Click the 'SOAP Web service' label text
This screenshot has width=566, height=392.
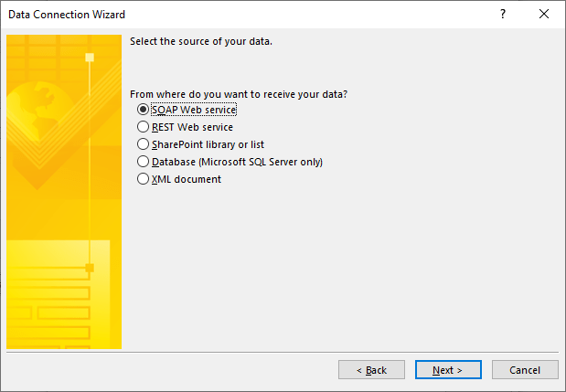[194, 110]
